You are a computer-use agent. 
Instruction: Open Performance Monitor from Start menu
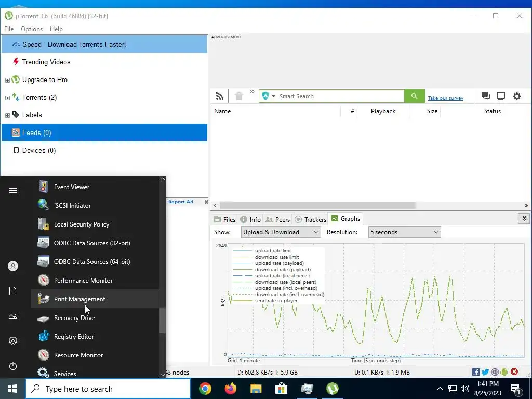95,280
